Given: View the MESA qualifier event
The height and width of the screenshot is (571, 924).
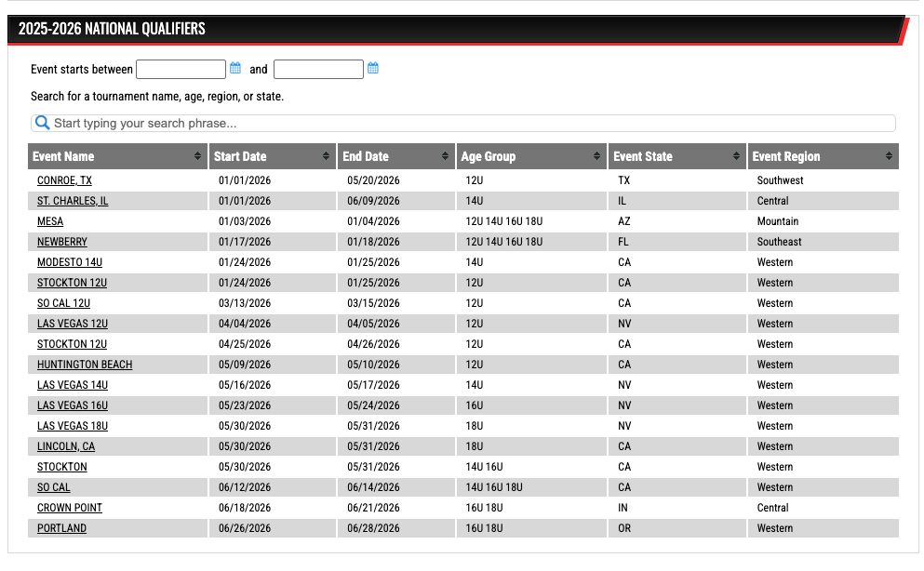Looking at the screenshot, I should point(50,221).
